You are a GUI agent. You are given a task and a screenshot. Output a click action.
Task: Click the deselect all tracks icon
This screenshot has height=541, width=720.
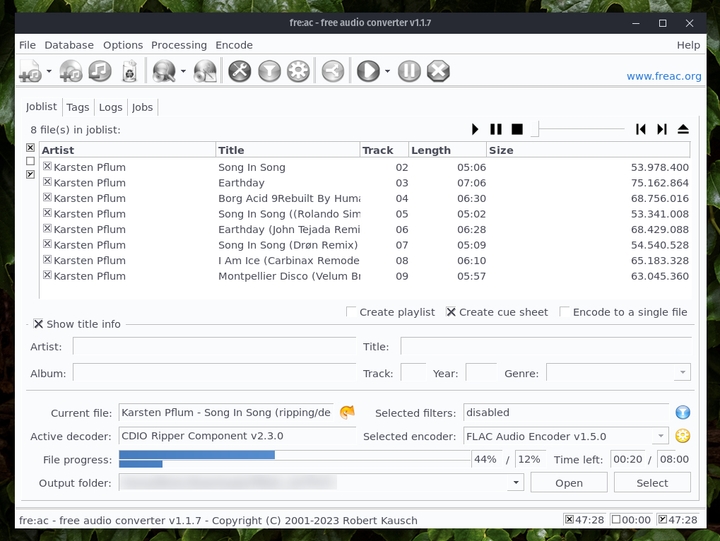30,161
